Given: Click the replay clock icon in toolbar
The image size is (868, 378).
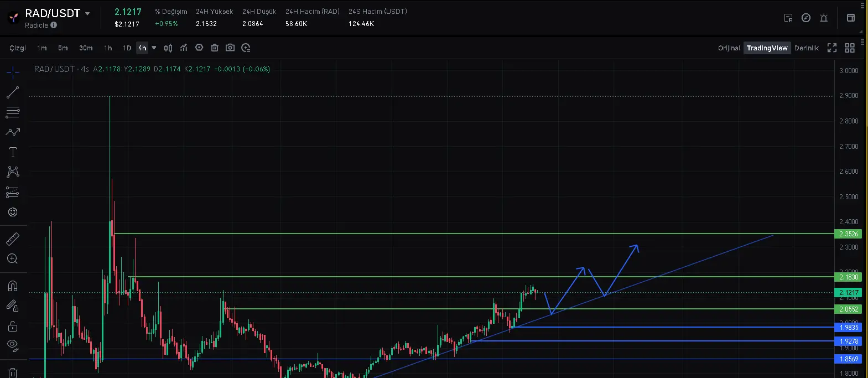Looking at the screenshot, I should click(246, 48).
